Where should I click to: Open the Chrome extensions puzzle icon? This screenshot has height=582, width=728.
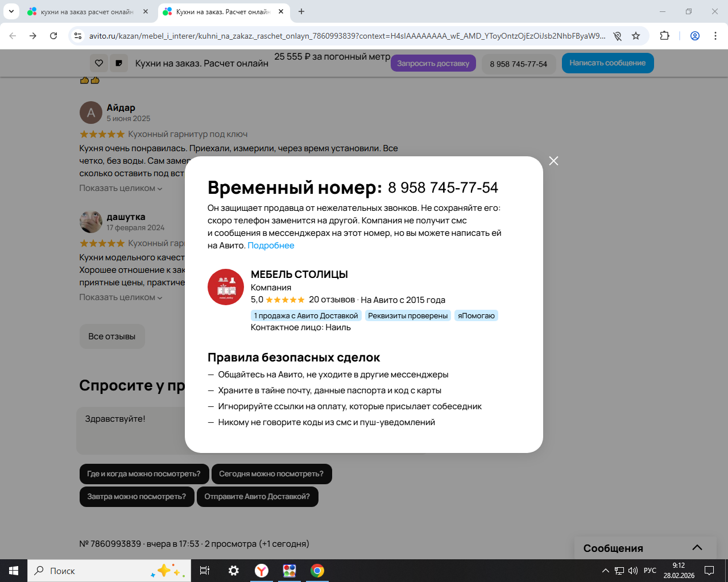click(664, 36)
